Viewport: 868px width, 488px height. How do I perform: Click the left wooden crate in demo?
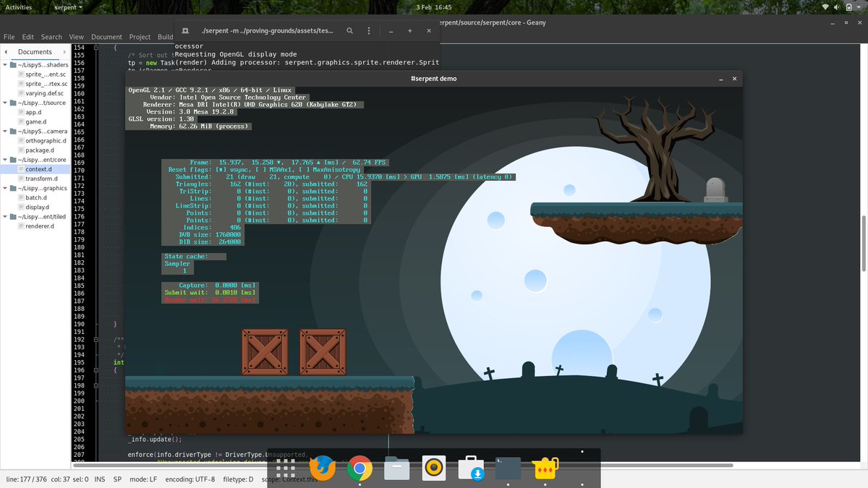point(264,352)
